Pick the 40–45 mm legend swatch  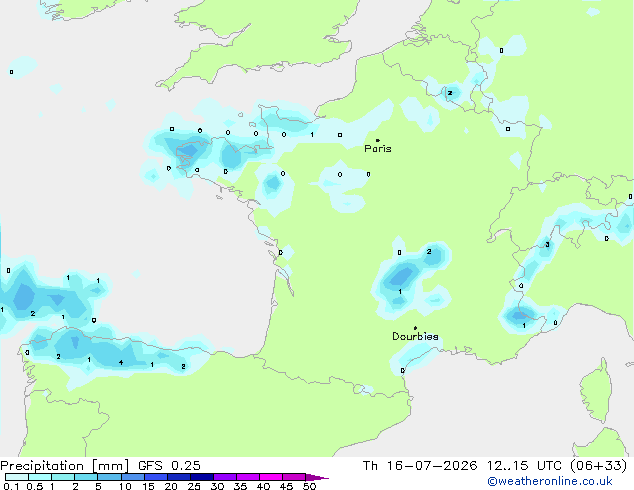(271, 477)
